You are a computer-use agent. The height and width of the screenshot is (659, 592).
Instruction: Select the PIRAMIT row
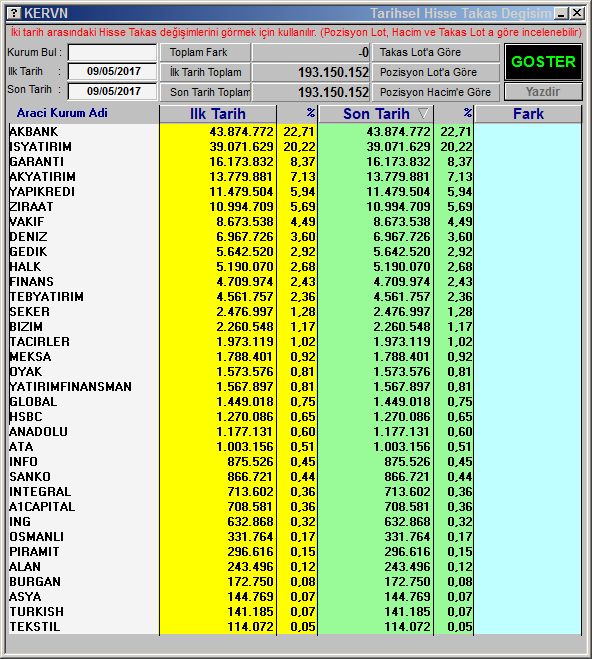point(295,552)
